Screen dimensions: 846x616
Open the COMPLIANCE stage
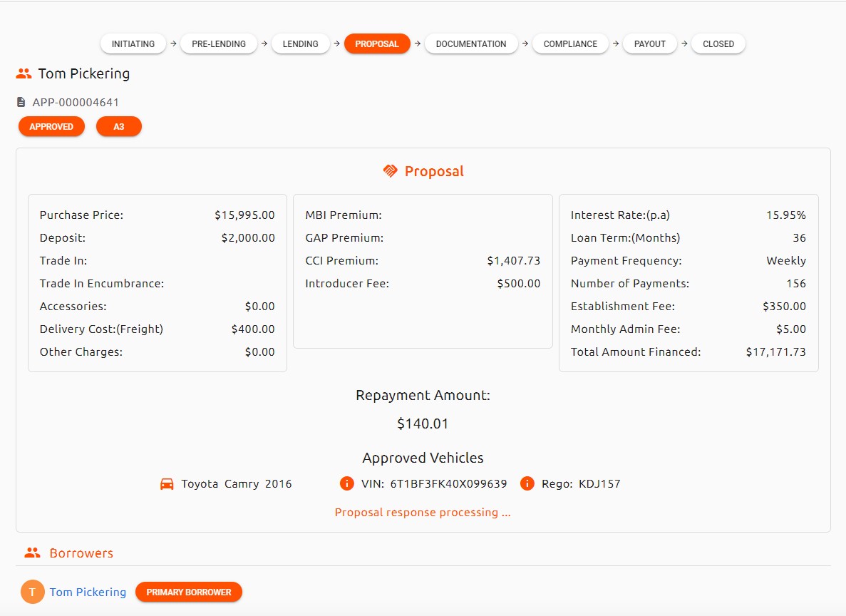[570, 43]
